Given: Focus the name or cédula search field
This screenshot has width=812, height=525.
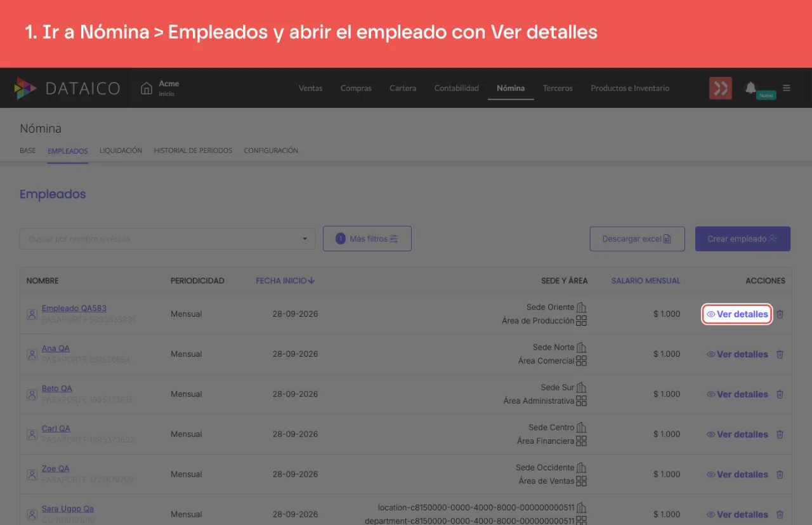Looking at the screenshot, I should 167,239.
